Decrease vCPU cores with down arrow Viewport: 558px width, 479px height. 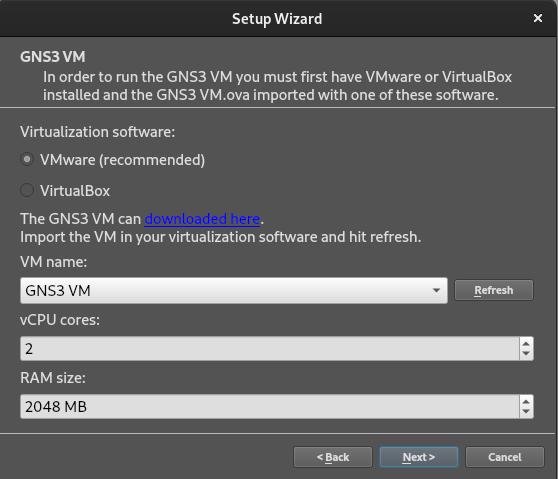[526, 354]
